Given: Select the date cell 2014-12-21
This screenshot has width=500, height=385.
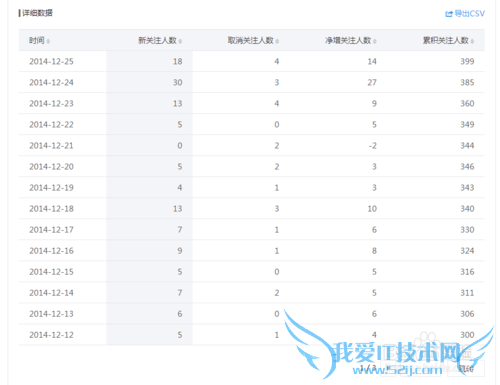Looking at the screenshot, I should [51, 146].
